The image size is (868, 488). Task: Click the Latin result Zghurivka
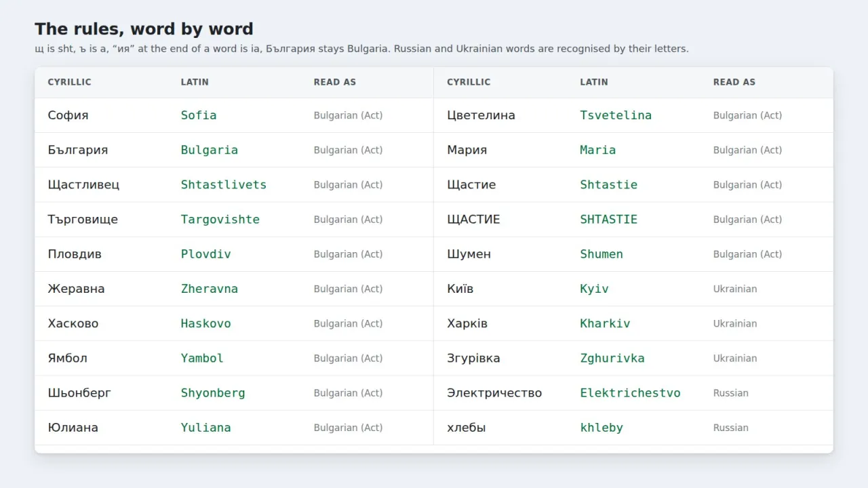click(x=612, y=358)
